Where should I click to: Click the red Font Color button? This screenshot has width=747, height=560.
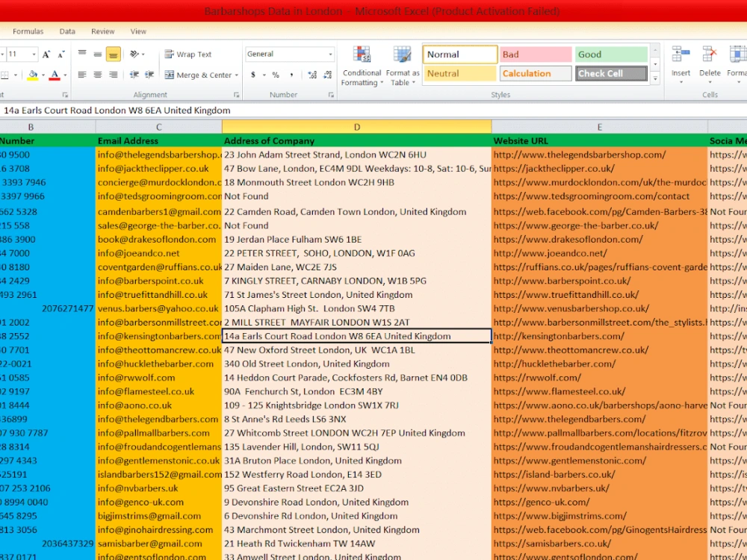[55, 75]
